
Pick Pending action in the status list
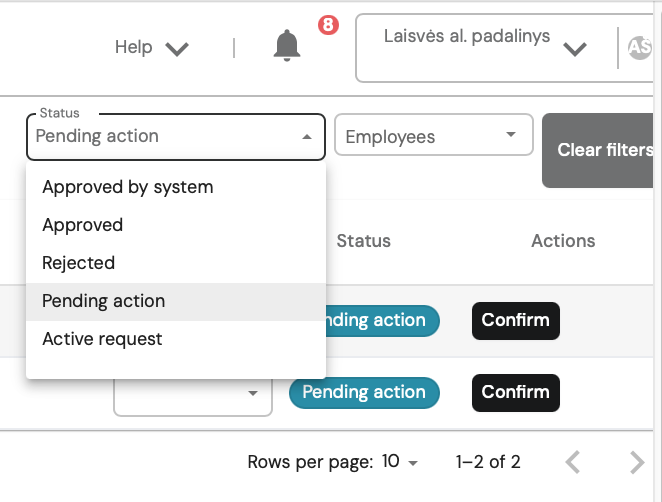tap(104, 301)
